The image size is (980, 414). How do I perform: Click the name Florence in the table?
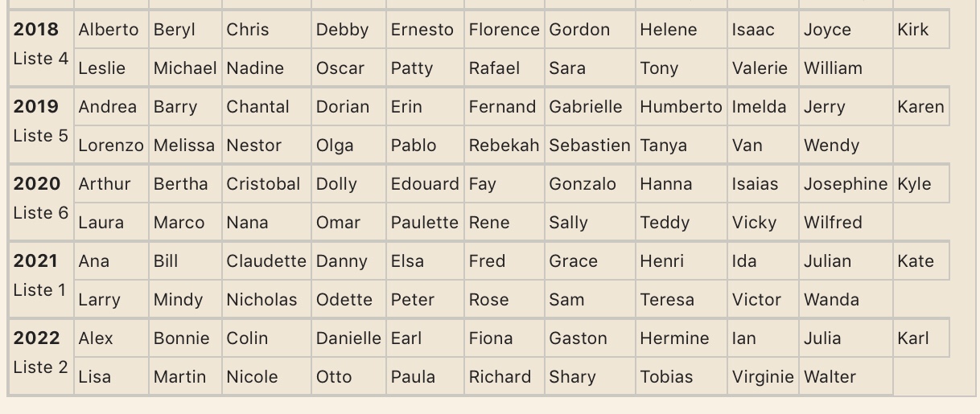click(504, 30)
